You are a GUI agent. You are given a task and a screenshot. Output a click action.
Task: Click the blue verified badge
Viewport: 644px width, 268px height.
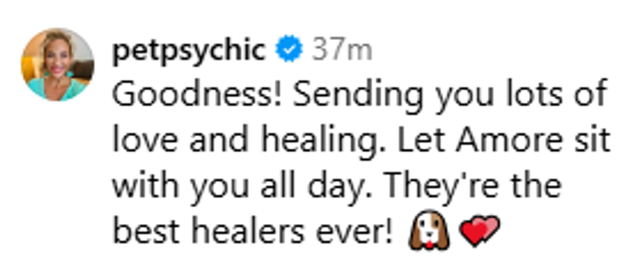click(289, 49)
